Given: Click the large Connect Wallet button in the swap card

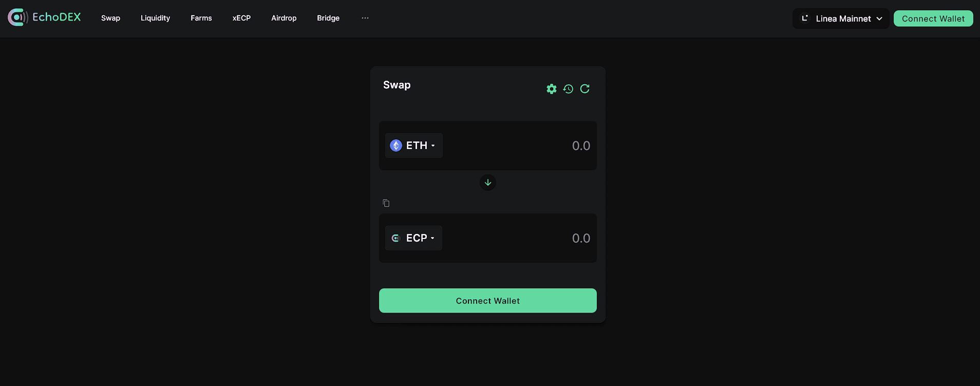Looking at the screenshot, I should pyautogui.click(x=488, y=301).
